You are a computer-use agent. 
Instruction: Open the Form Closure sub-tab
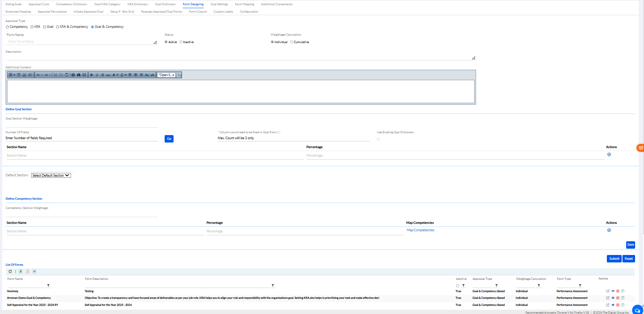coord(197,12)
